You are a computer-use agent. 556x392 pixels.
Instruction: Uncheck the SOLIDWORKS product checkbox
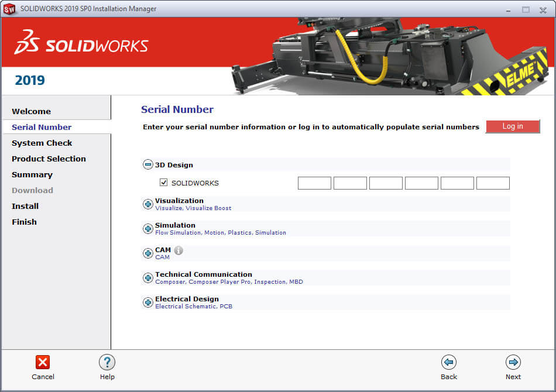pos(164,182)
